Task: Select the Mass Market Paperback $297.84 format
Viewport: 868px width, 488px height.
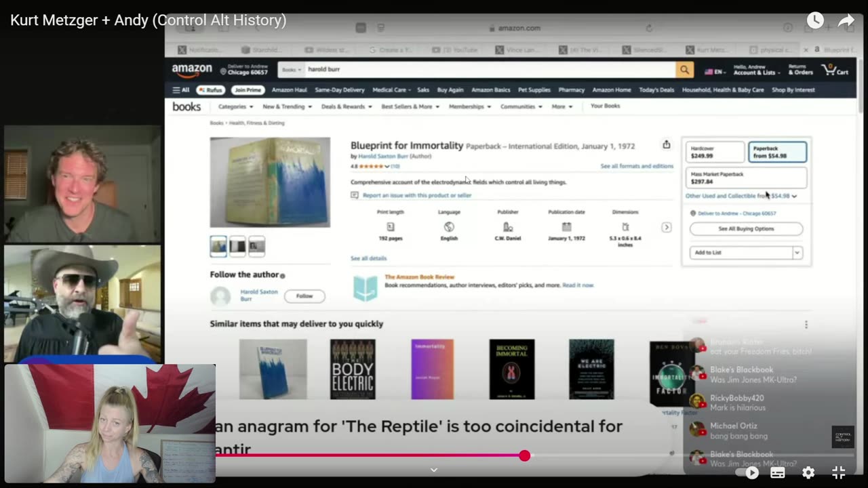Action: [x=746, y=178]
